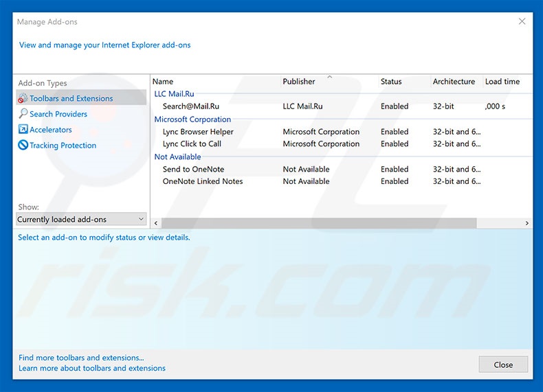
Task: Click Not Available publisher of Send to OneNote
Action: point(306,169)
